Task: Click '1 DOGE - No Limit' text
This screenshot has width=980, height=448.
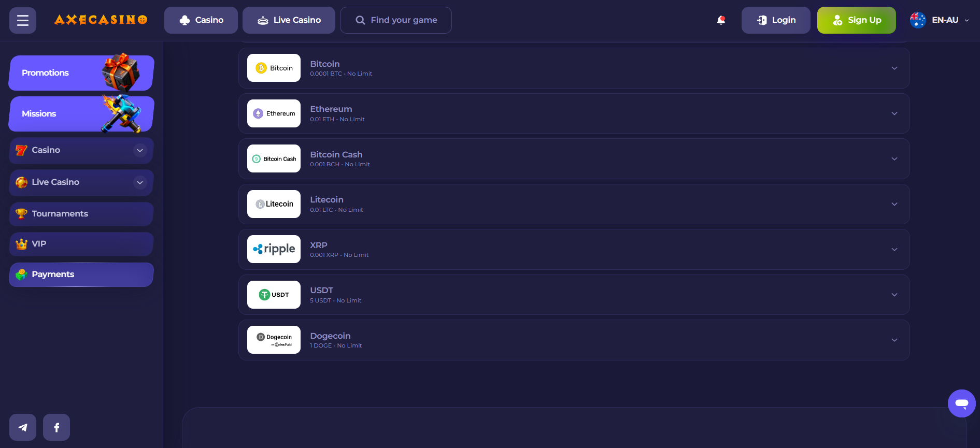Action: 336,345
